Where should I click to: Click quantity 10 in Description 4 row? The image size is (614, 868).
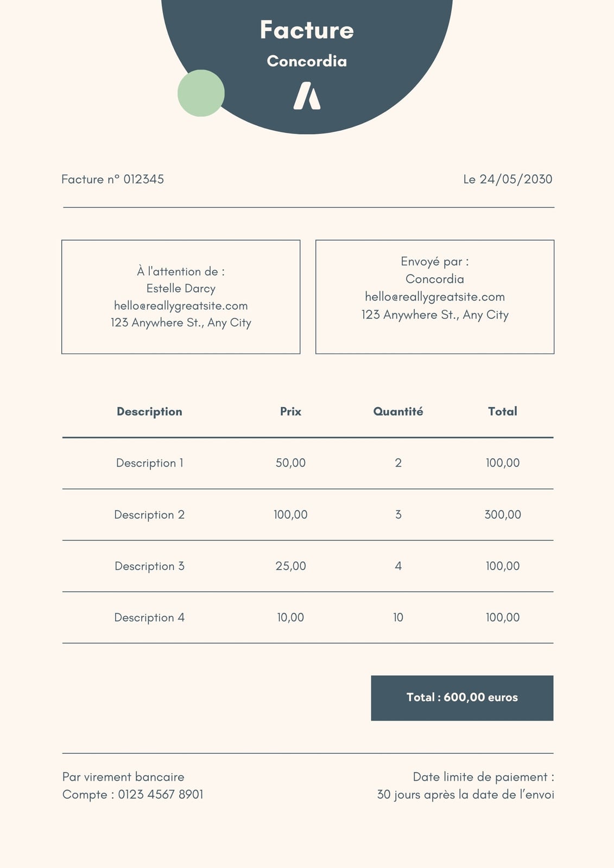point(398,617)
